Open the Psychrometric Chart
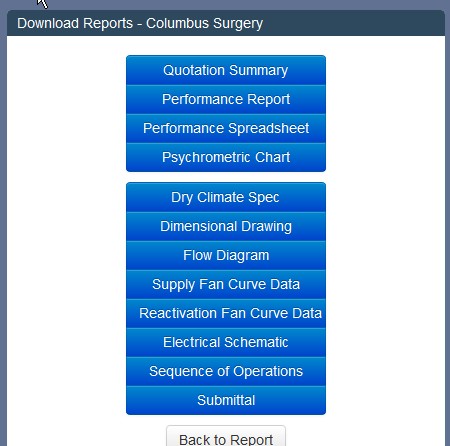450x446 pixels. (226, 157)
